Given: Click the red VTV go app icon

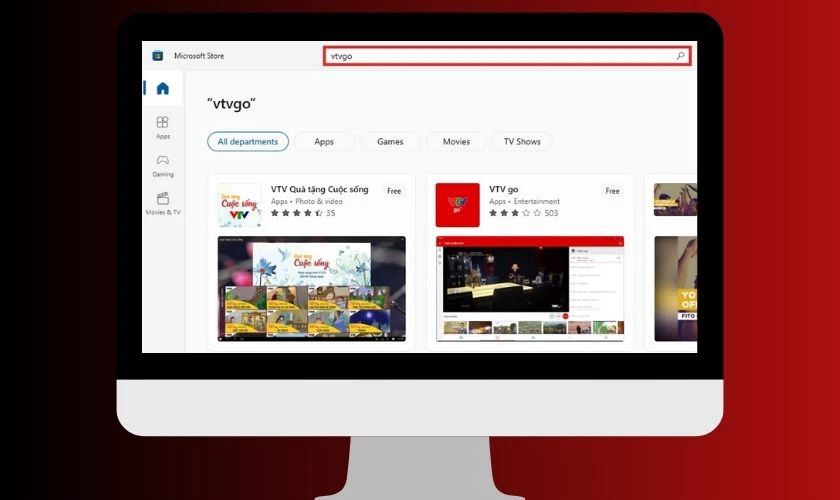Looking at the screenshot, I should point(458,205).
